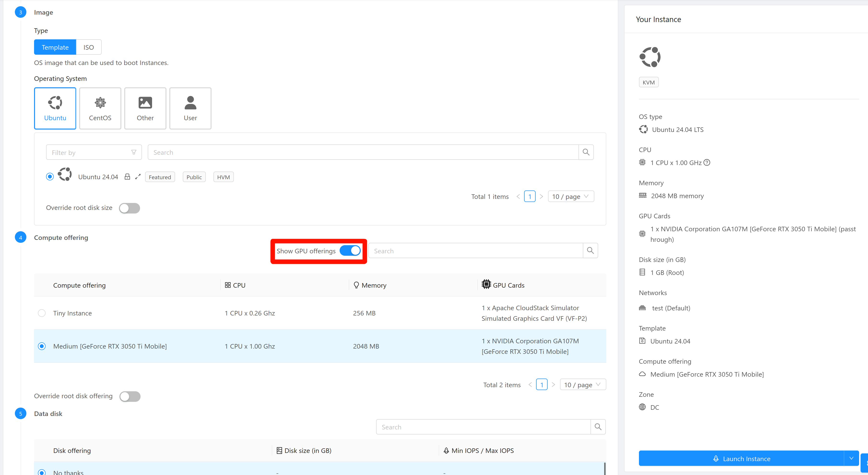Screen dimensions: 868x475
Task: Go to next page of template list
Action: coord(542,196)
